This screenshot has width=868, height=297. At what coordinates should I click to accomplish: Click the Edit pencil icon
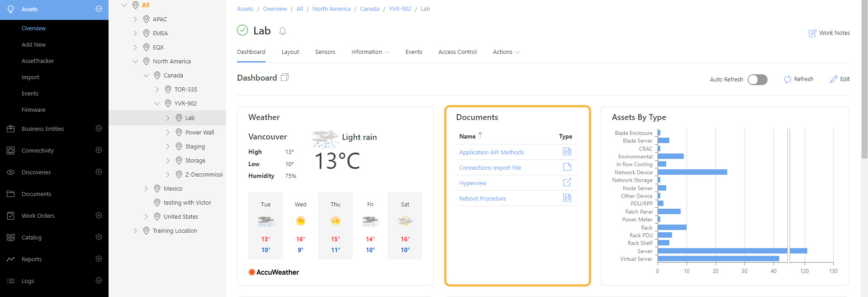coord(834,79)
